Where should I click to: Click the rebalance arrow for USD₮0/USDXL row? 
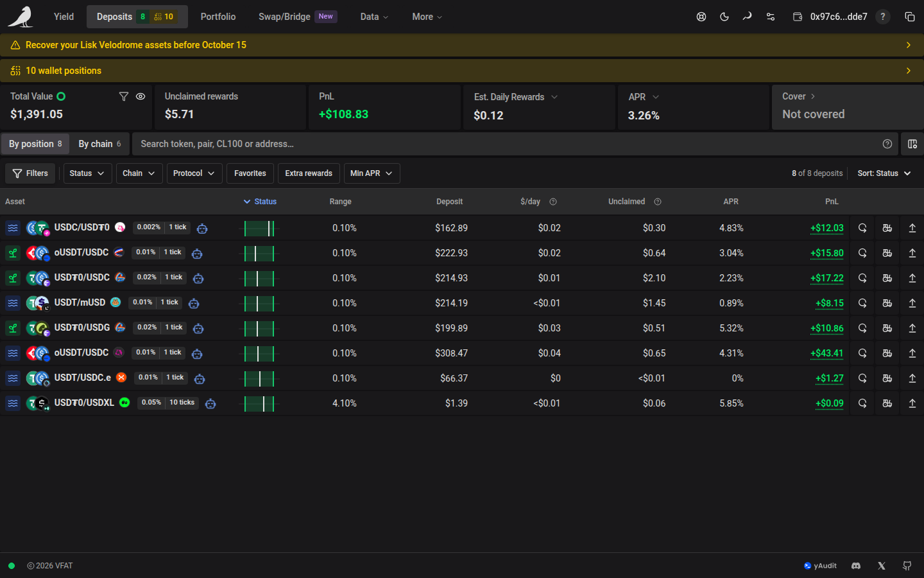point(862,403)
